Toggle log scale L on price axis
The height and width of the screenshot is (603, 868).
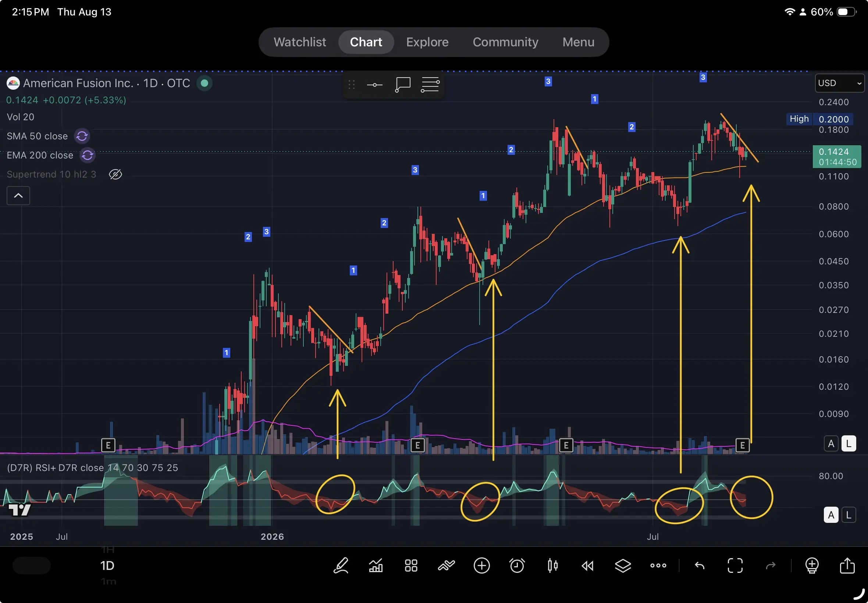click(x=849, y=443)
